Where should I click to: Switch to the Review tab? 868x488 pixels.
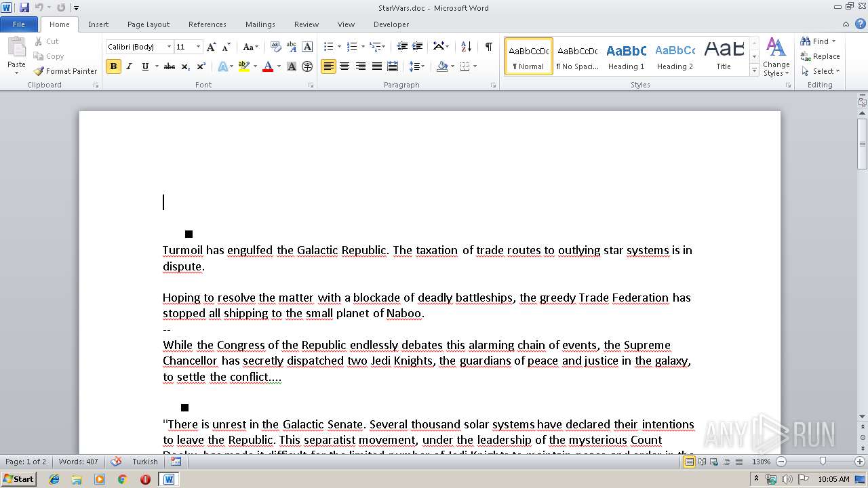(307, 24)
